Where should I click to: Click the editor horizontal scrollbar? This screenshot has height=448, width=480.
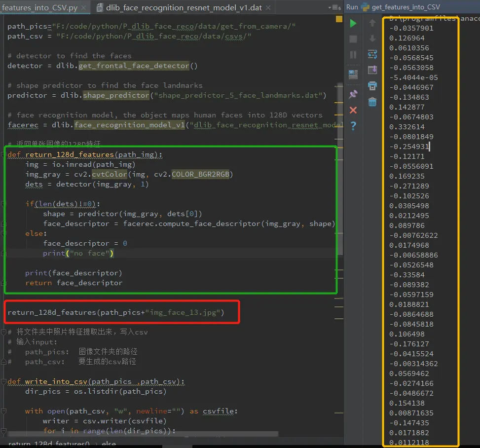tap(143, 434)
